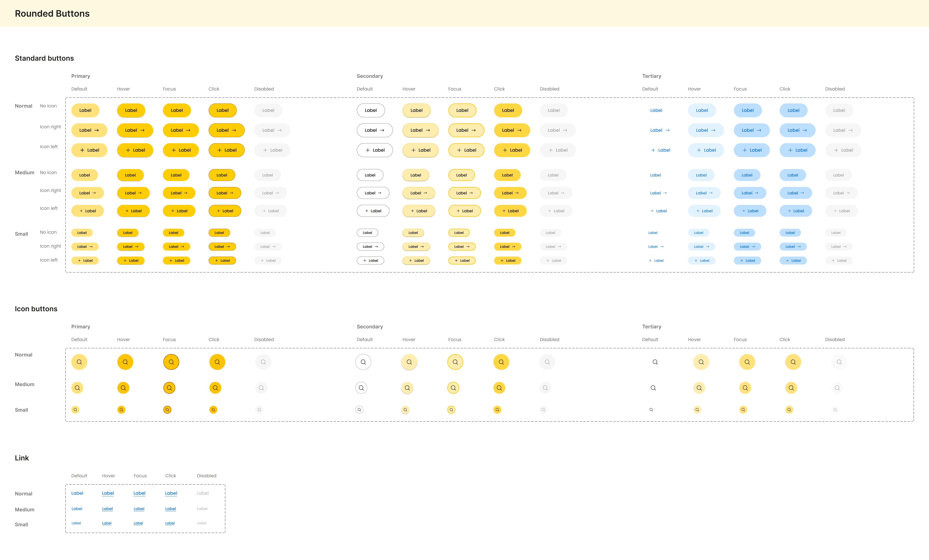929x560 pixels.
Task: Click the Hover Normal underlined Label link
Action: pyautogui.click(x=108, y=493)
